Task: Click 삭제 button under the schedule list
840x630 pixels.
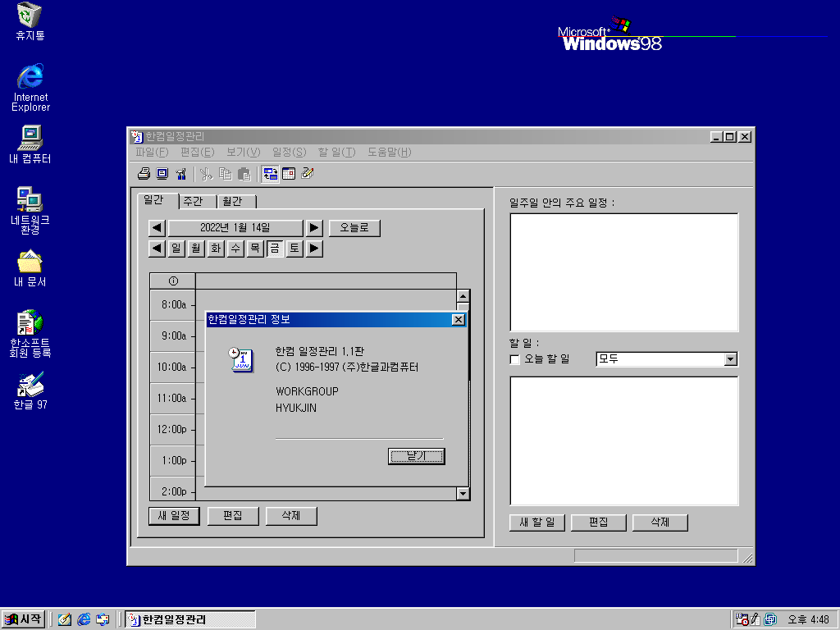Action: click(291, 516)
